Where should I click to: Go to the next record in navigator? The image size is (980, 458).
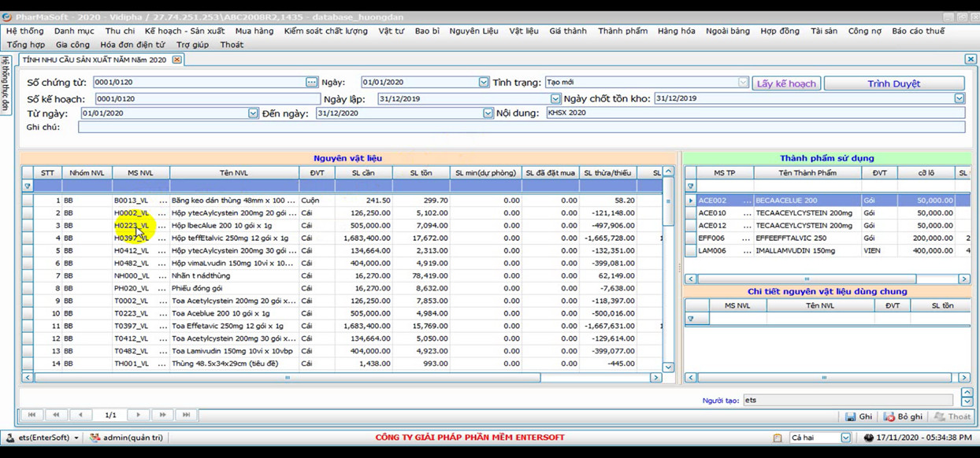[138, 415]
